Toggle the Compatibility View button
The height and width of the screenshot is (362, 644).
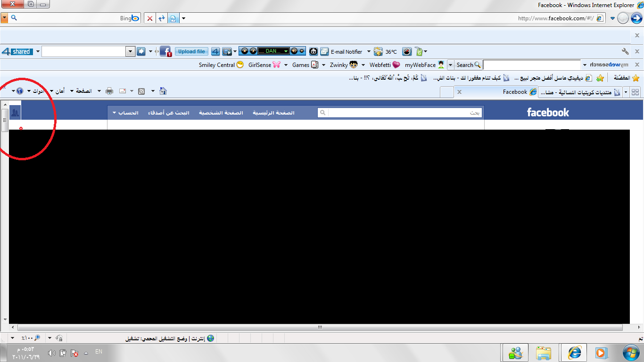click(173, 18)
